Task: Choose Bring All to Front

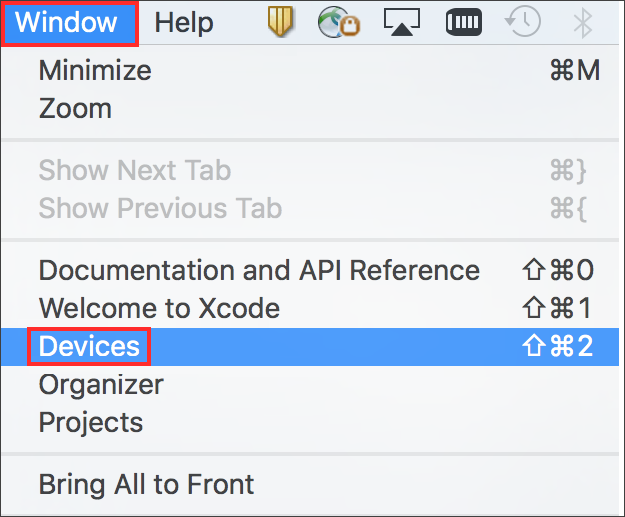Action: [310, 484]
